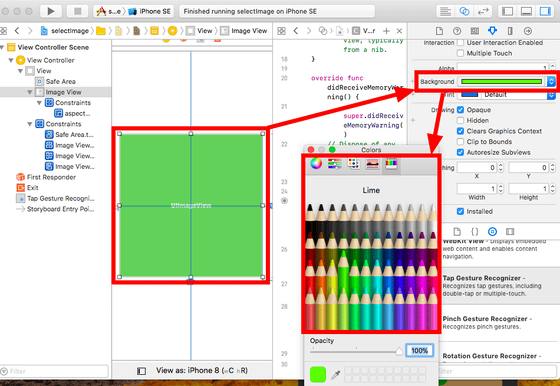Toggle the navigator pane in the toolbar

507,11
